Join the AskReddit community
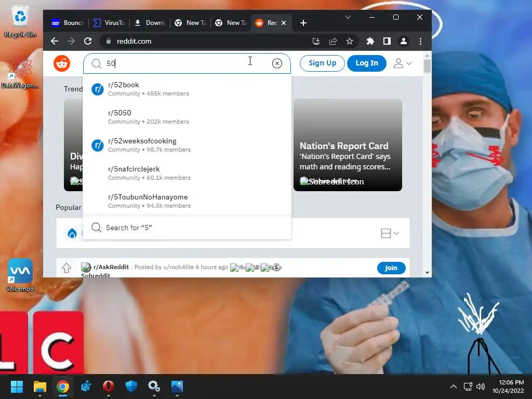The height and width of the screenshot is (399, 532). (x=391, y=268)
